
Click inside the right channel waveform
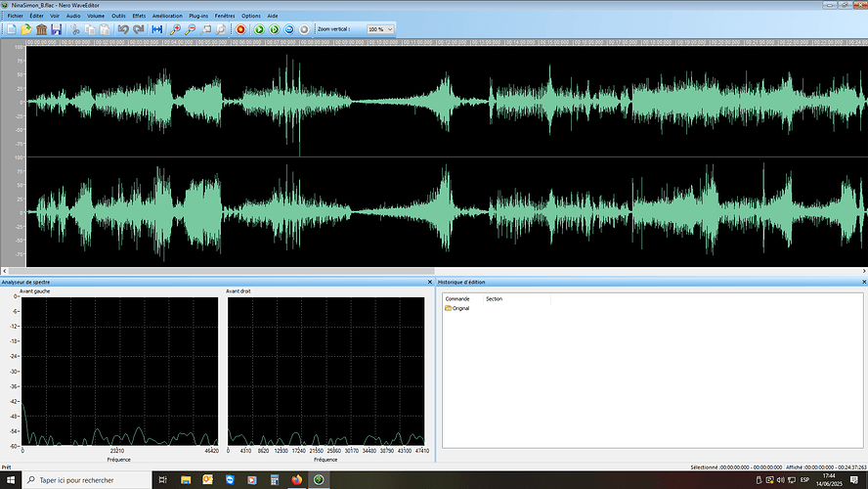point(446,212)
